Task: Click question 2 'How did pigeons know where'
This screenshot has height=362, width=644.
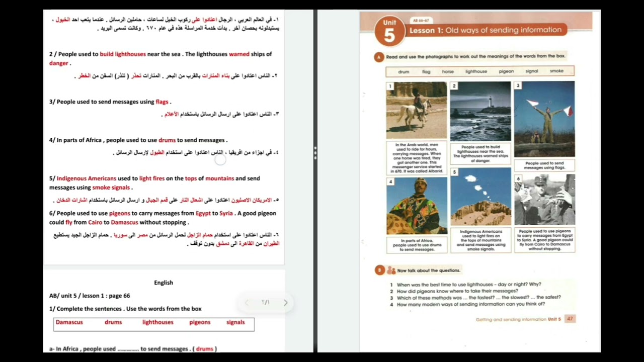Action: [454, 291]
